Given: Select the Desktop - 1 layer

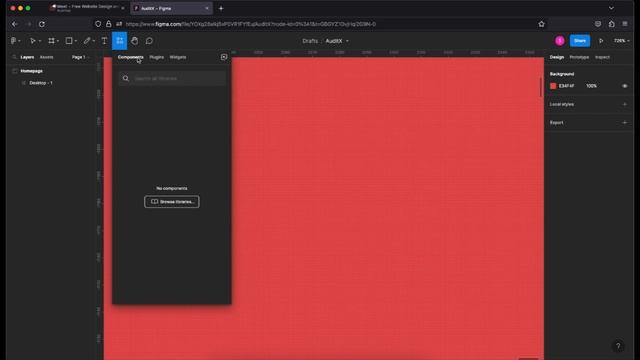Looking at the screenshot, I should (x=41, y=83).
